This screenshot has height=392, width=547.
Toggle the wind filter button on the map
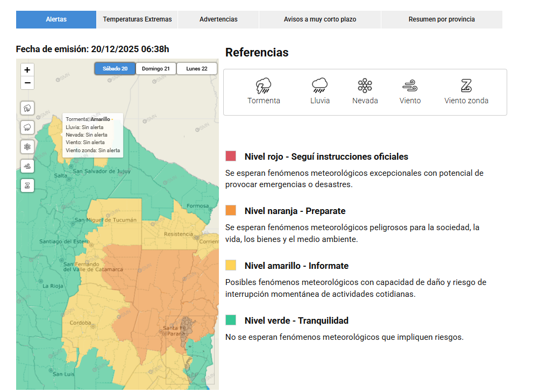click(27, 166)
